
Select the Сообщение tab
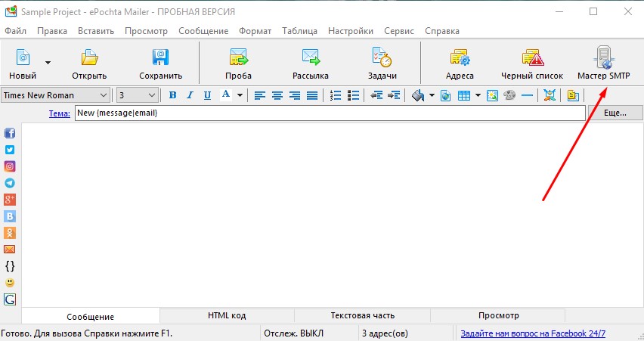click(x=91, y=316)
